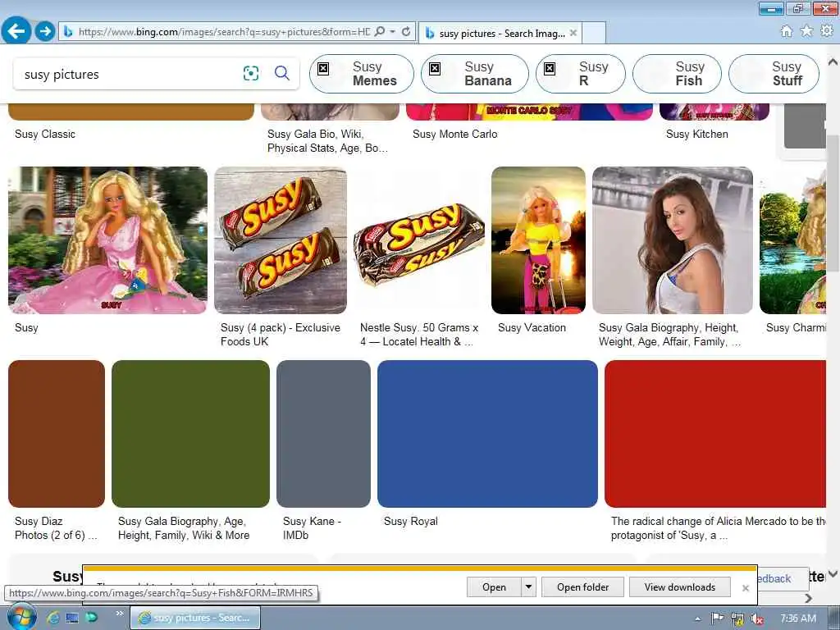The image size is (840, 630).
Task: Select the Susy Memes suggestion chip
Action: [x=362, y=74]
